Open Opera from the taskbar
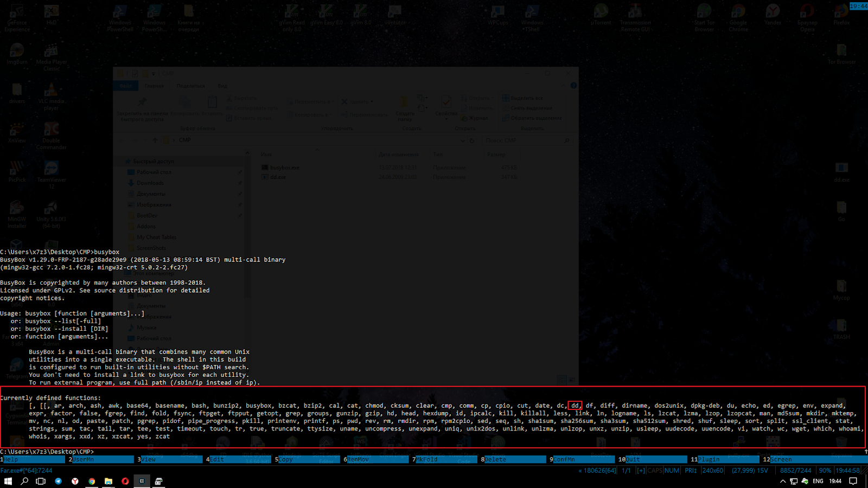The height and width of the screenshot is (488, 868). (125, 481)
